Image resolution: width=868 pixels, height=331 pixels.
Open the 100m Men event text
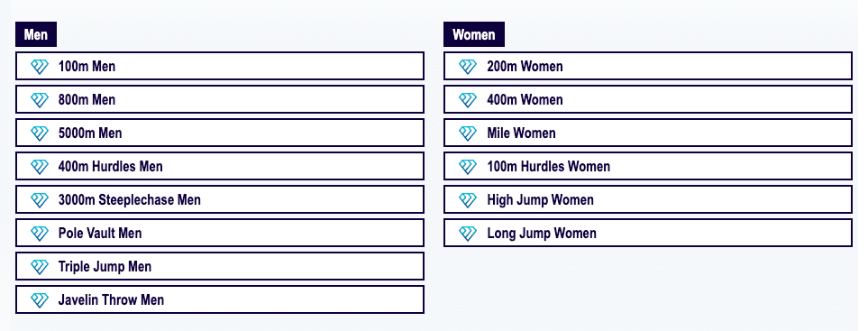coord(87,67)
